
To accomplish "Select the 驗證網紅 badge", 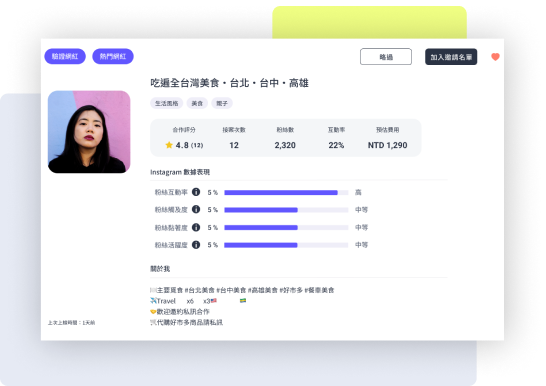I will point(65,56).
